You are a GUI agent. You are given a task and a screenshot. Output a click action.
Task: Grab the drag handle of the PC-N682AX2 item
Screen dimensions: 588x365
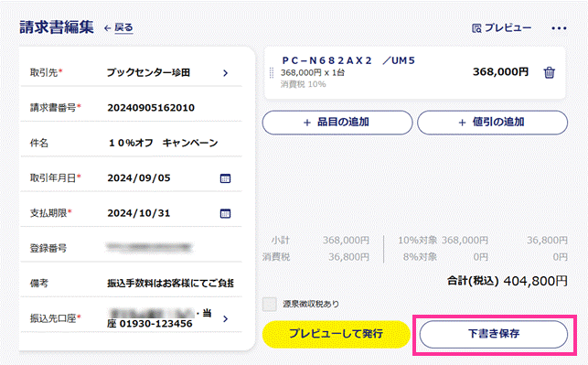[272, 73]
